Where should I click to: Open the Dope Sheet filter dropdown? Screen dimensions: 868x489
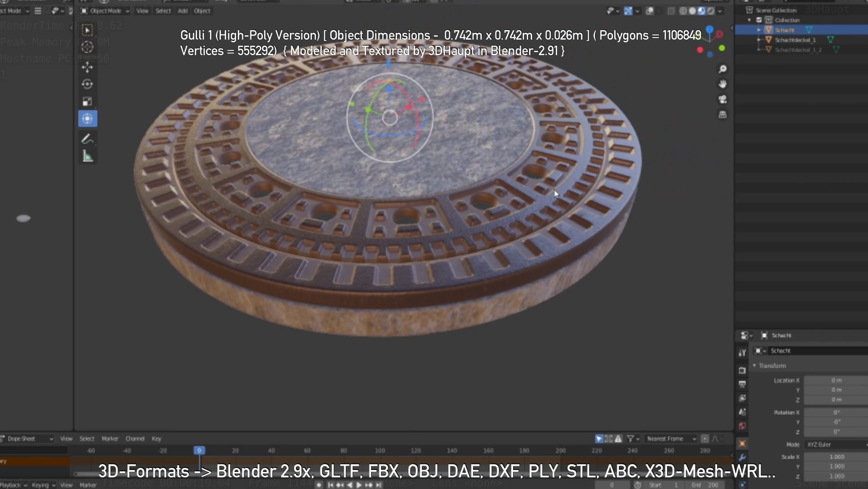click(x=633, y=439)
